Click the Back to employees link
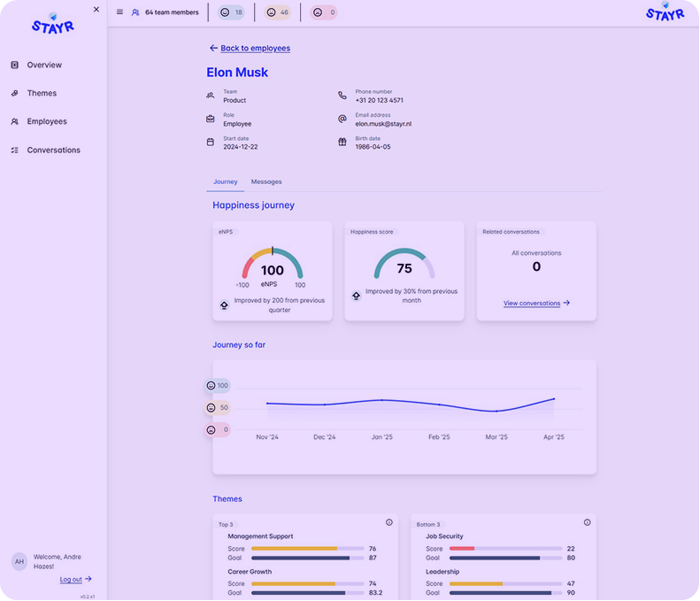700x601 pixels. [x=256, y=48]
